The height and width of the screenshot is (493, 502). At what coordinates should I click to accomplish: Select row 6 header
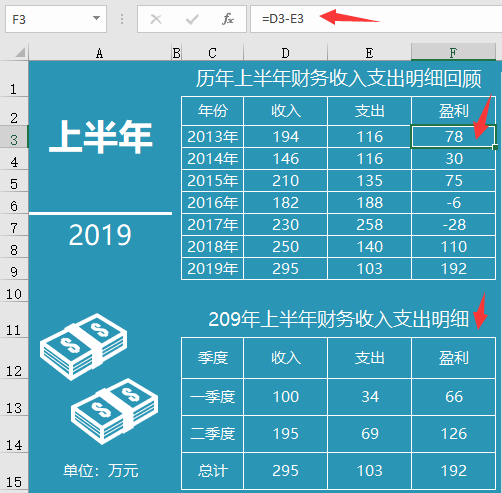pos(14,203)
